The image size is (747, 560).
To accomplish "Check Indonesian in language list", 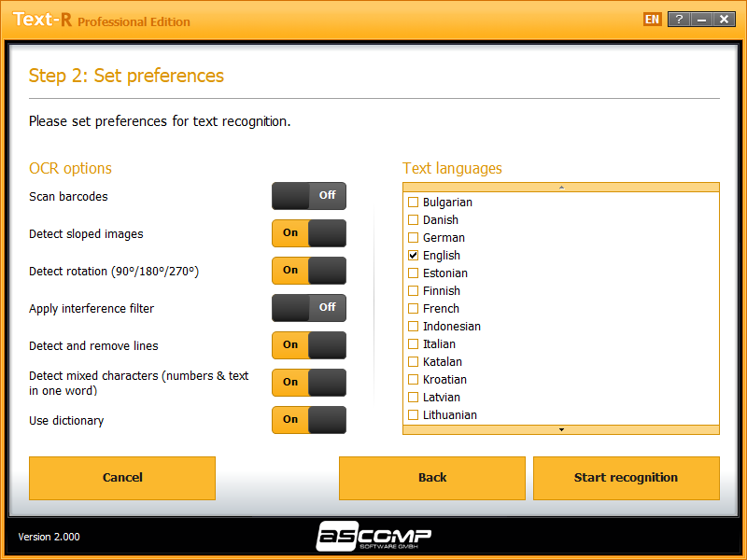I will [413, 326].
